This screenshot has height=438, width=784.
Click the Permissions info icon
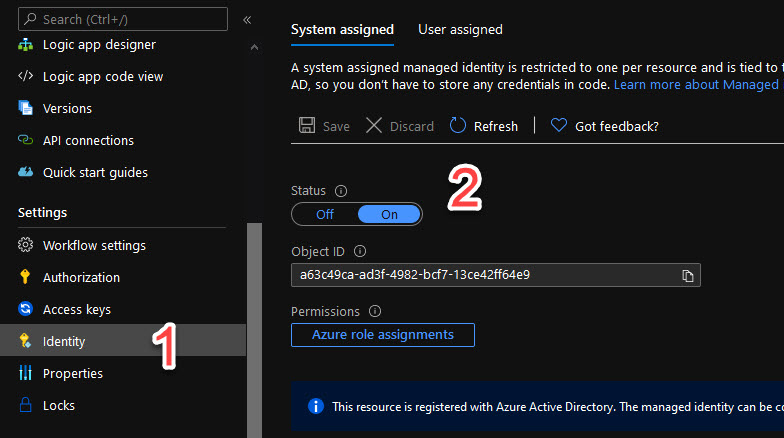pos(375,311)
